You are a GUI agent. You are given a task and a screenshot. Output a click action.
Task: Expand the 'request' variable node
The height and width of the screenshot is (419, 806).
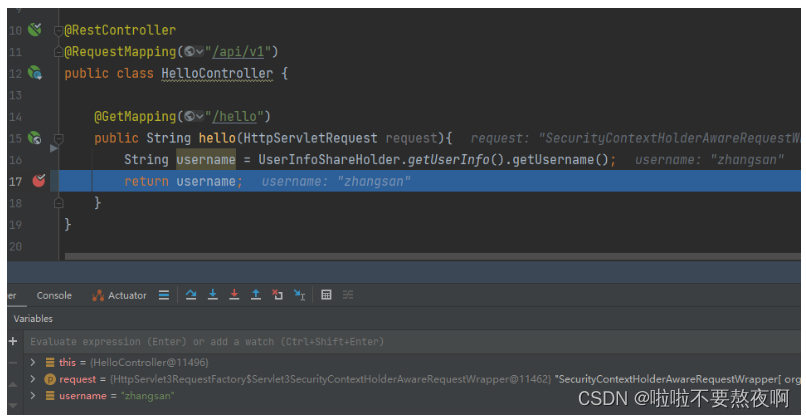pyautogui.click(x=33, y=379)
